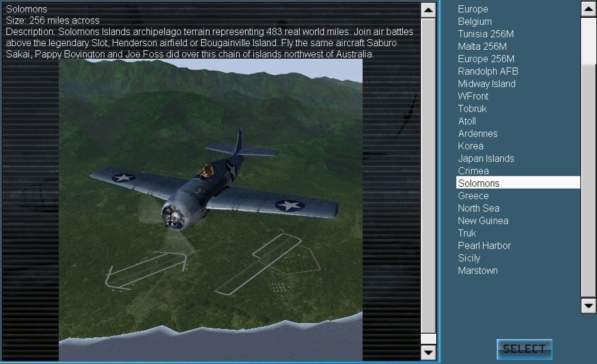597x364 pixels.
Task: Select the Truk terrain
Action: point(467,233)
